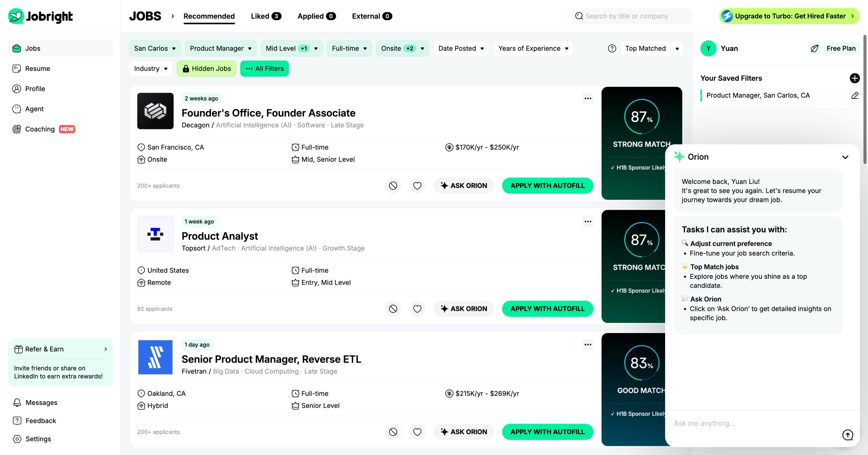The width and height of the screenshot is (868, 455).
Task: Click the Topsort company logo
Action: [155, 234]
